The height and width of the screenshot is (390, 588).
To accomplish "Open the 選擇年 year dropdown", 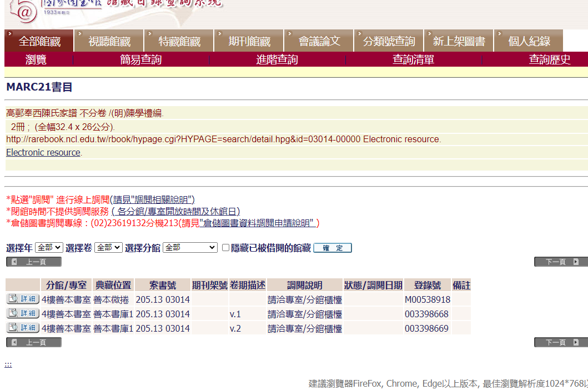I will [48, 247].
